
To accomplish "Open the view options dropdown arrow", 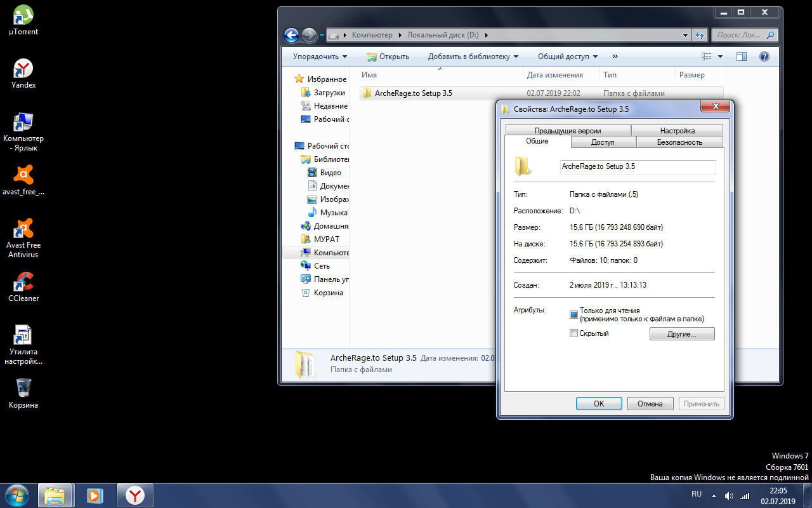I will click(720, 57).
